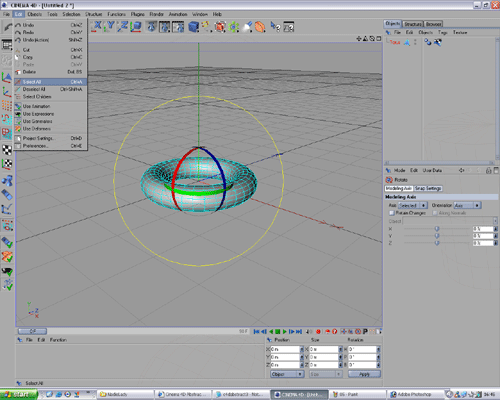Enable the Retain Changes checkbox
This screenshot has height=400, width=500.
click(392, 213)
